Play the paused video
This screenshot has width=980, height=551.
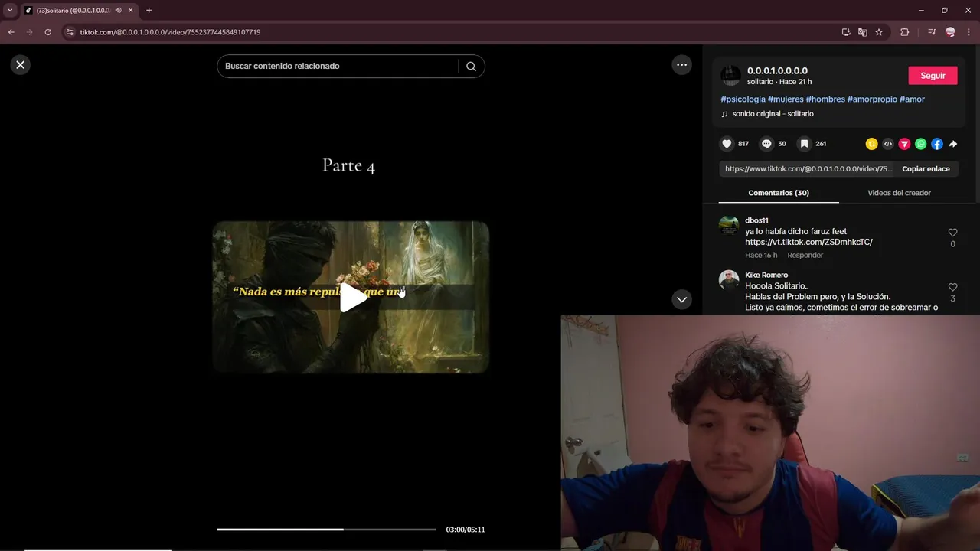pos(351,298)
